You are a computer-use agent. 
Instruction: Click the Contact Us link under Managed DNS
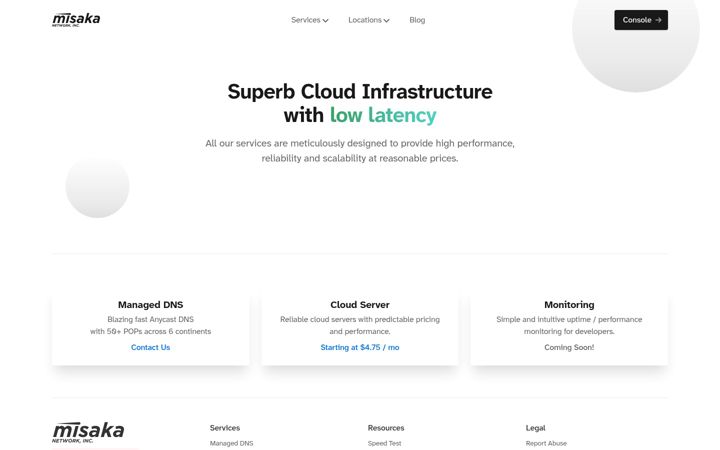coord(151,348)
